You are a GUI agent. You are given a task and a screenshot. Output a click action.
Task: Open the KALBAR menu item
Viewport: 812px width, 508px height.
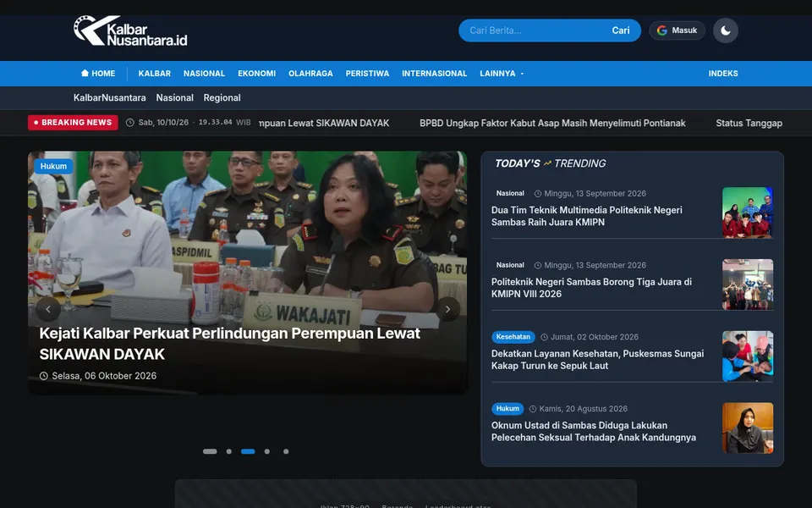click(x=154, y=74)
